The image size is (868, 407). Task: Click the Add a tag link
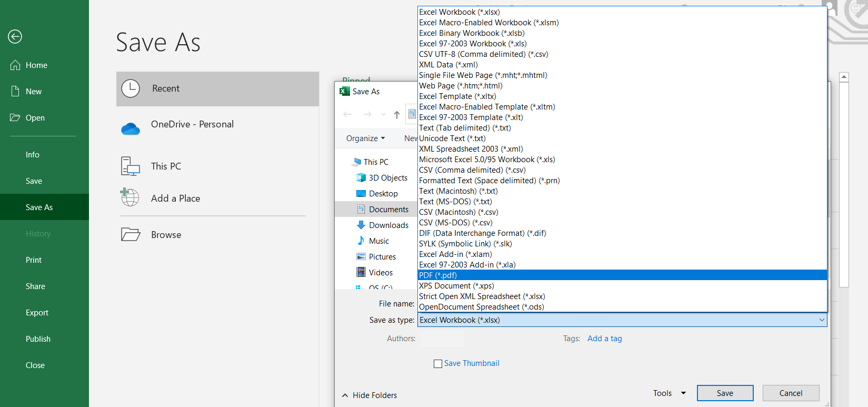(x=604, y=339)
